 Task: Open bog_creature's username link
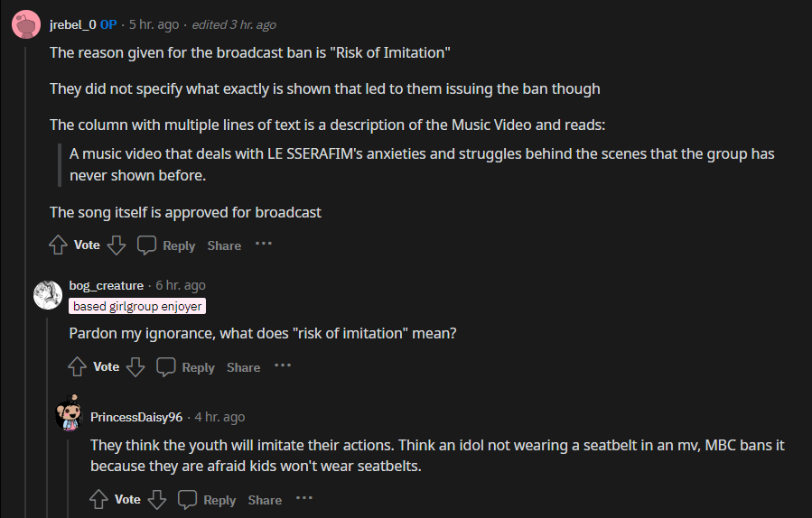106,286
